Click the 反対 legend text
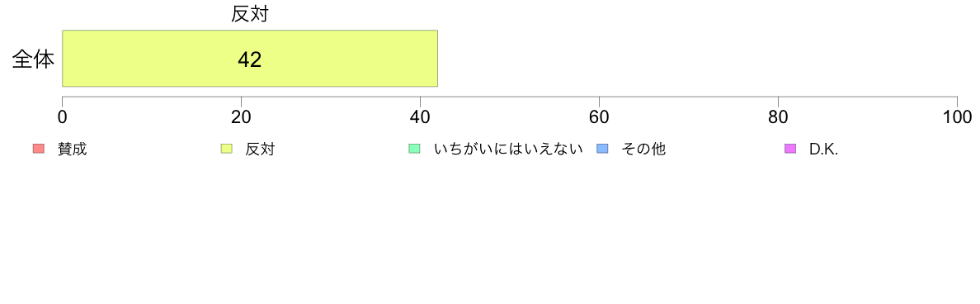The height and width of the screenshot is (304, 980). point(260,149)
